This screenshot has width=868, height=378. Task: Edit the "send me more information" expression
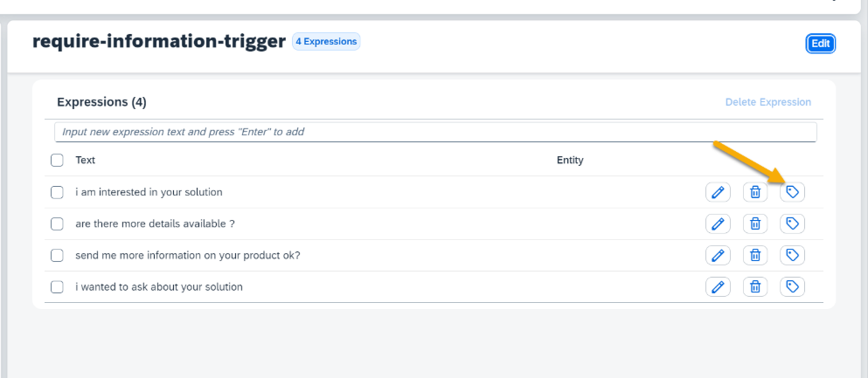pyautogui.click(x=718, y=255)
